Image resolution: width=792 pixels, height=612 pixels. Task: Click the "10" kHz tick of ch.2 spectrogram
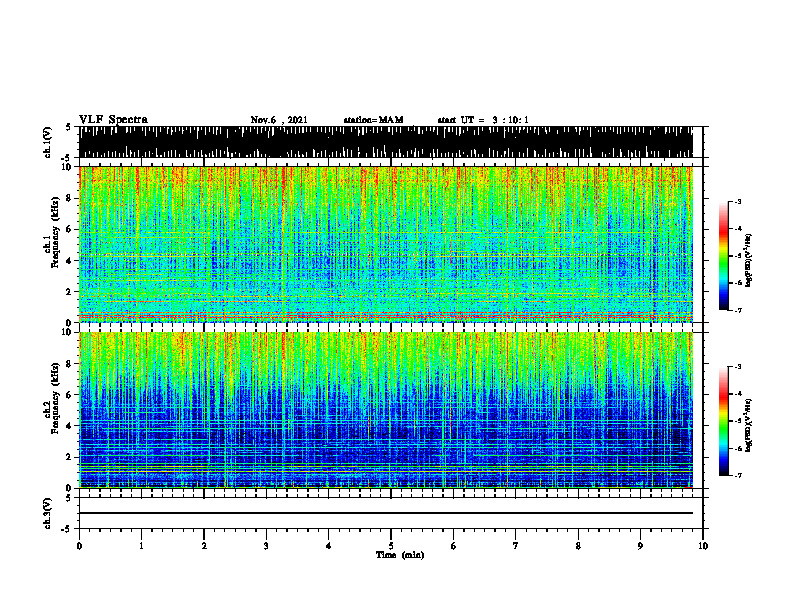click(x=68, y=332)
